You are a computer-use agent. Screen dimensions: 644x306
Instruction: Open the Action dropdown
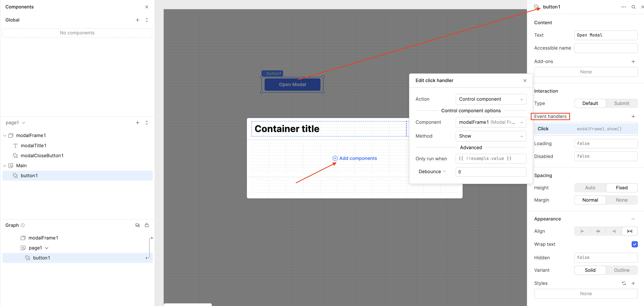[x=491, y=99]
